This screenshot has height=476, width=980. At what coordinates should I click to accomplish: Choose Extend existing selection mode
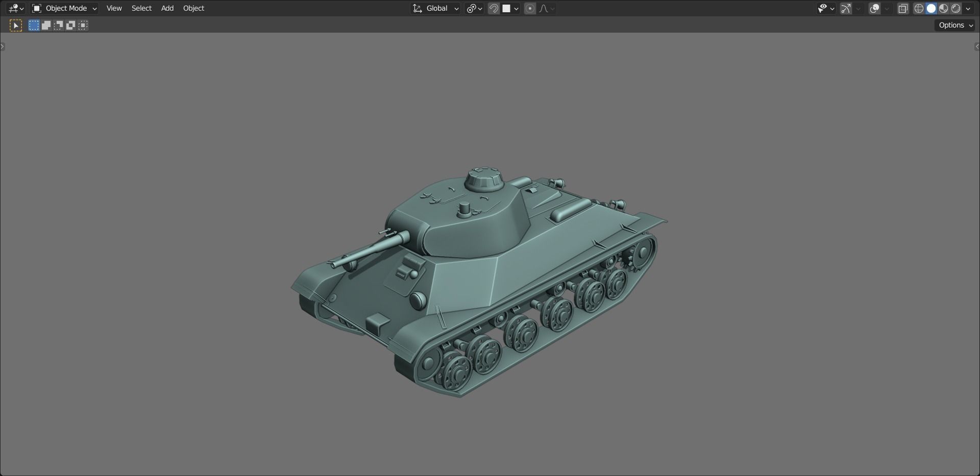[x=46, y=26]
